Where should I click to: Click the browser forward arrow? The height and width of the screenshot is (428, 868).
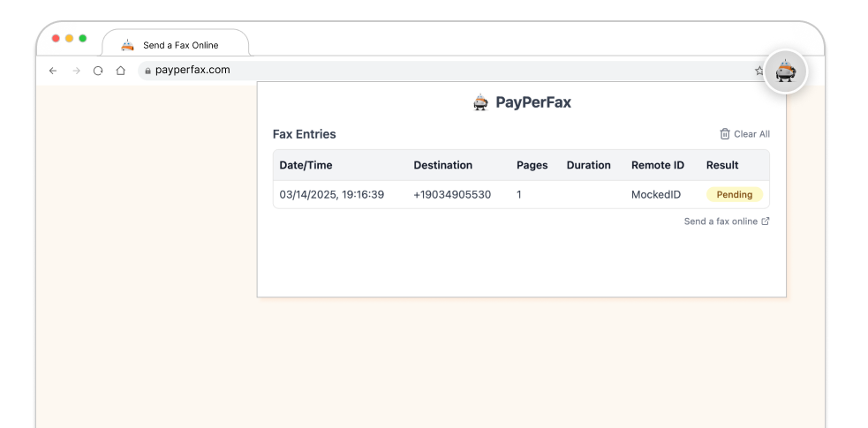tap(77, 71)
